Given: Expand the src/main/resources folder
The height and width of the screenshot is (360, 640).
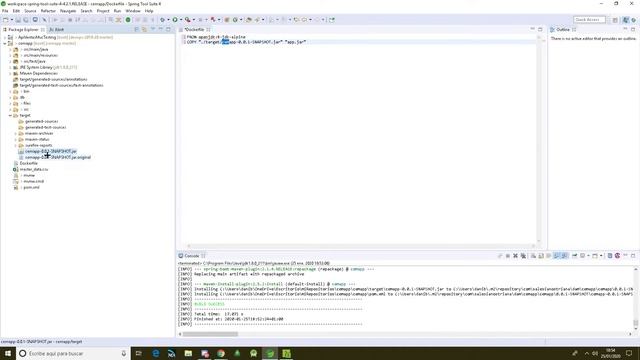Looking at the screenshot, I should [x=10, y=55].
